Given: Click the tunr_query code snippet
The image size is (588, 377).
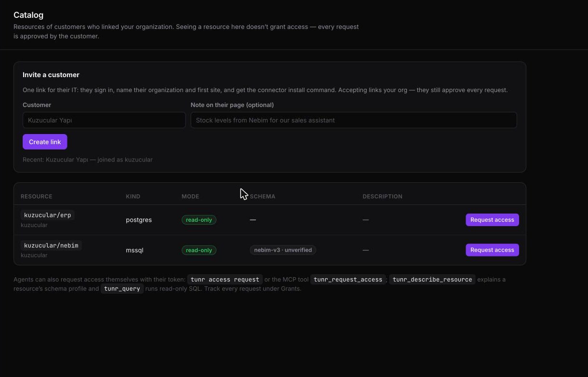Looking at the screenshot, I should point(122,289).
